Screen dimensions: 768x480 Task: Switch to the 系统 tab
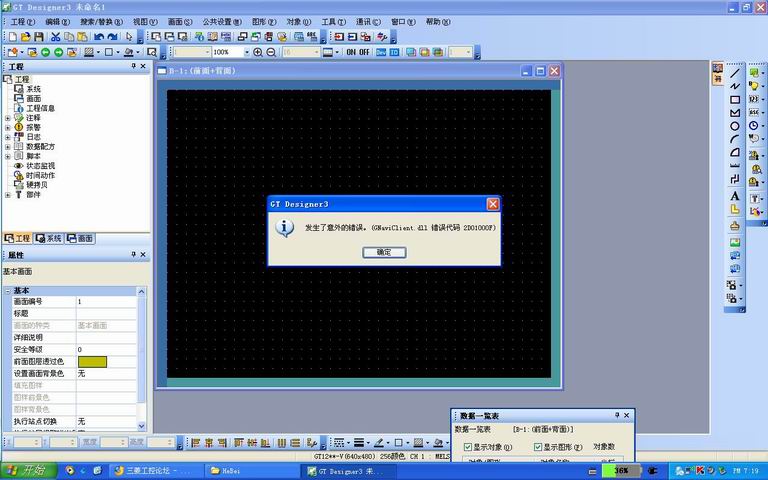tap(49, 239)
